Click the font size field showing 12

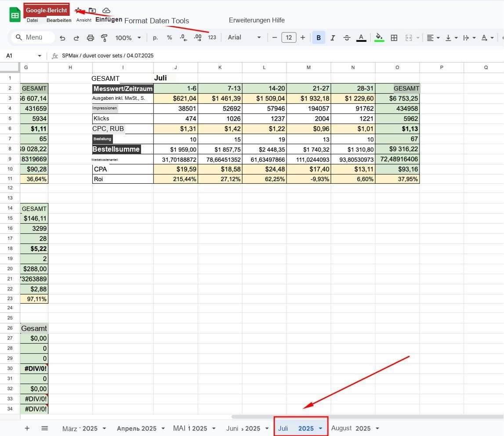click(x=289, y=38)
